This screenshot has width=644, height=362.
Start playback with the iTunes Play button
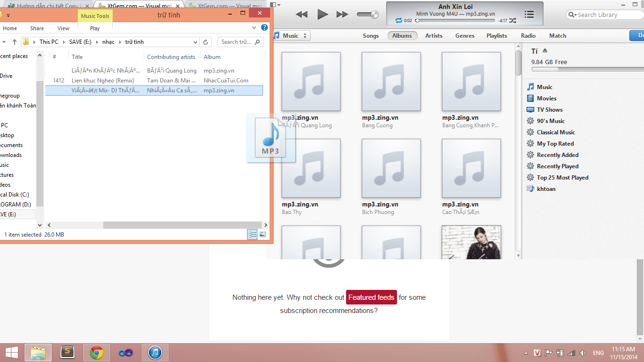(322, 15)
